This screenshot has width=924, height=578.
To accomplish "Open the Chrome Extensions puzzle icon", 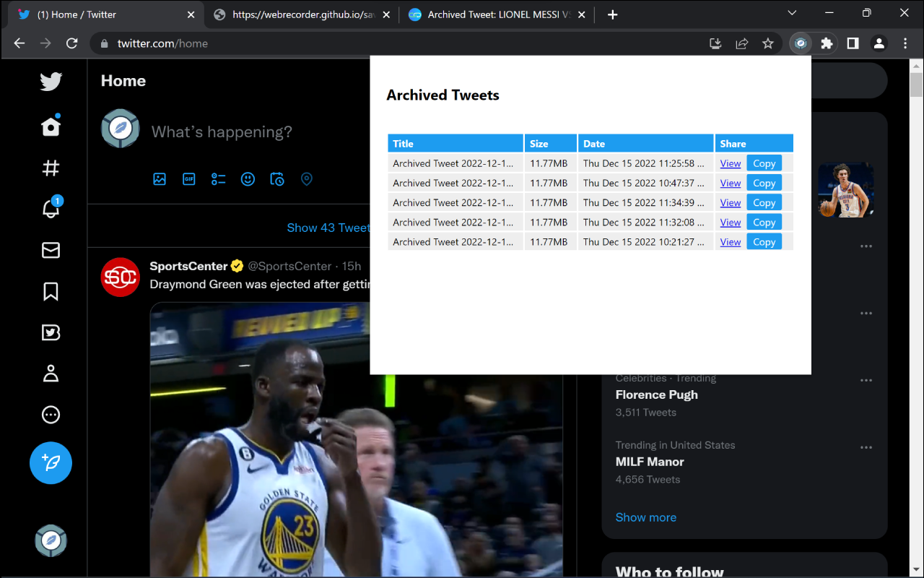I will 827,43.
